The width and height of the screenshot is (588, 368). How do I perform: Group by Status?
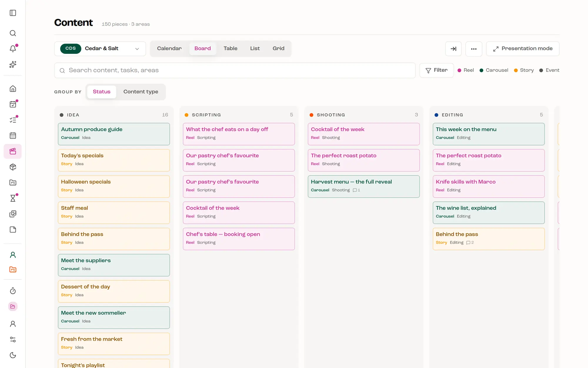(102, 92)
